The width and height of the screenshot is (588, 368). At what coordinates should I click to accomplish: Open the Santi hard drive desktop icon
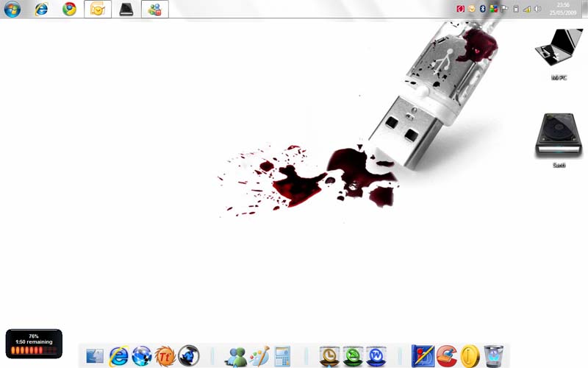(x=559, y=140)
